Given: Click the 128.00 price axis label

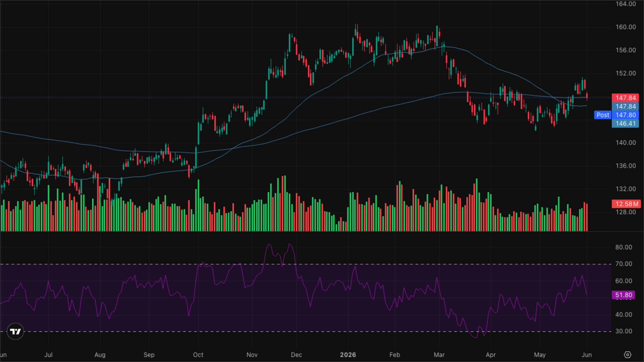Looking at the screenshot, I should 626,212.
